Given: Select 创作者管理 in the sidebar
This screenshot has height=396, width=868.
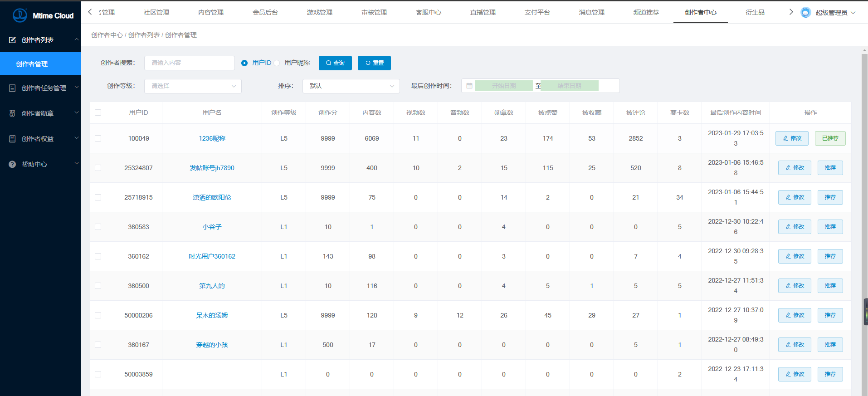Looking at the screenshot, I should click(x=40, y=64).
